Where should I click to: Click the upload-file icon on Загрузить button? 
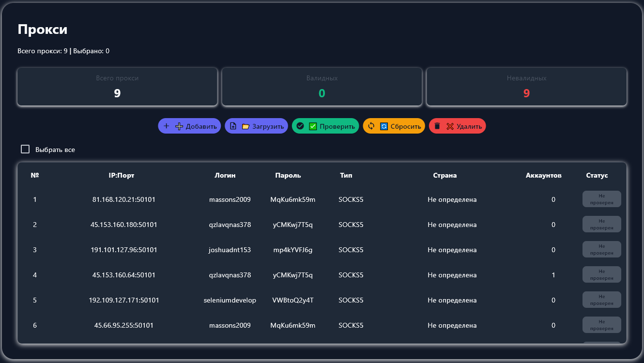click(x=233, y=126)
